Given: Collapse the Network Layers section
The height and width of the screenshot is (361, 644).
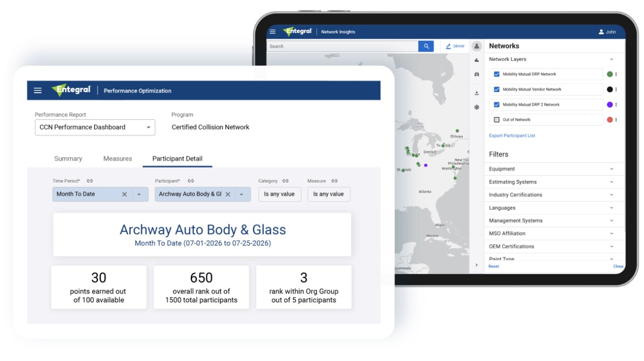Looking at the screenshot, I should (612, 59).
